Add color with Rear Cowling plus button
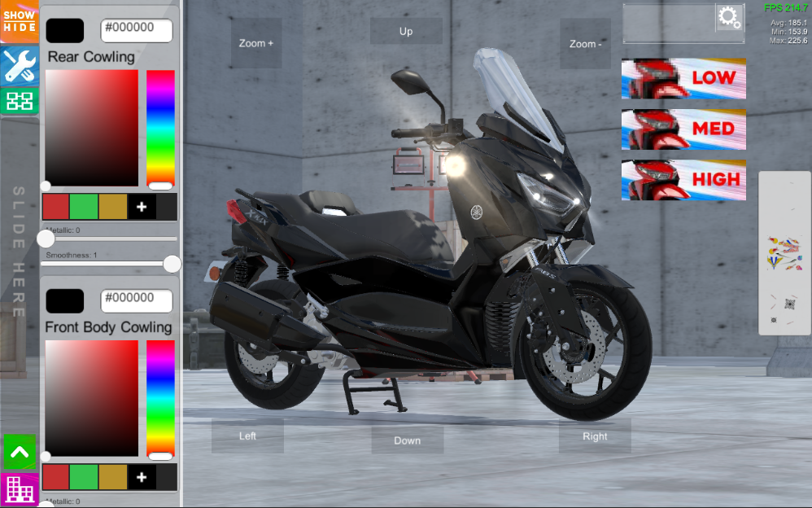This screenshot has width=812, height=508. (142, 207)
